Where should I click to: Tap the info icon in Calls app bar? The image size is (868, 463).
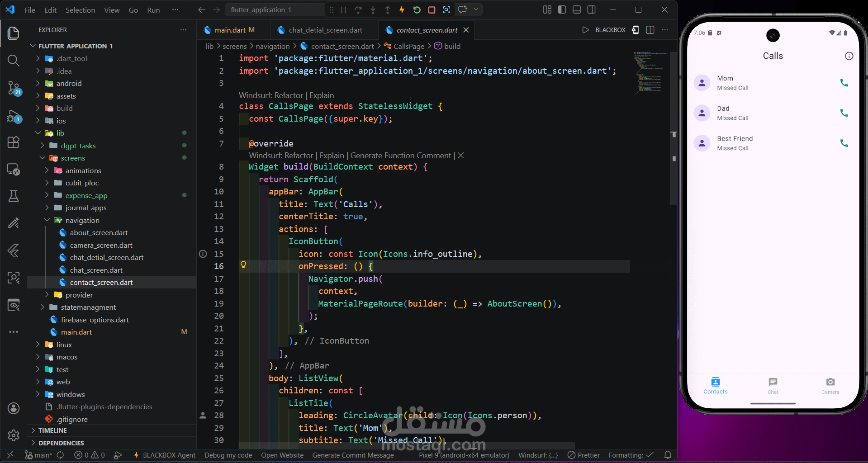849,56
